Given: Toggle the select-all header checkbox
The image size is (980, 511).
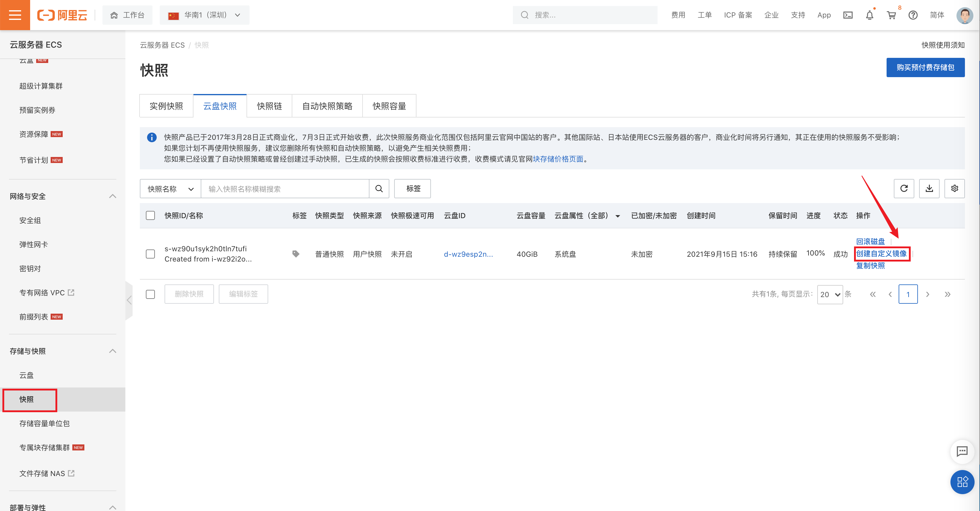Looking at the screenshot, I should [x=150, y=215].
